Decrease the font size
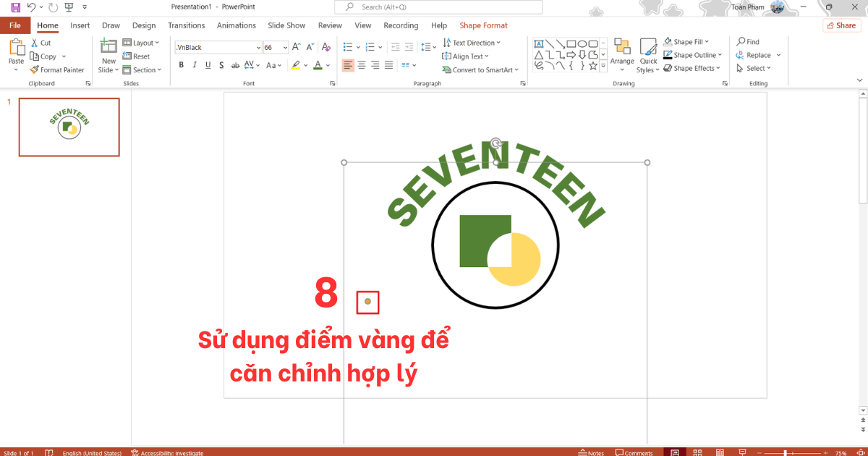The image size is (868, 456). (x=309, y=47)
